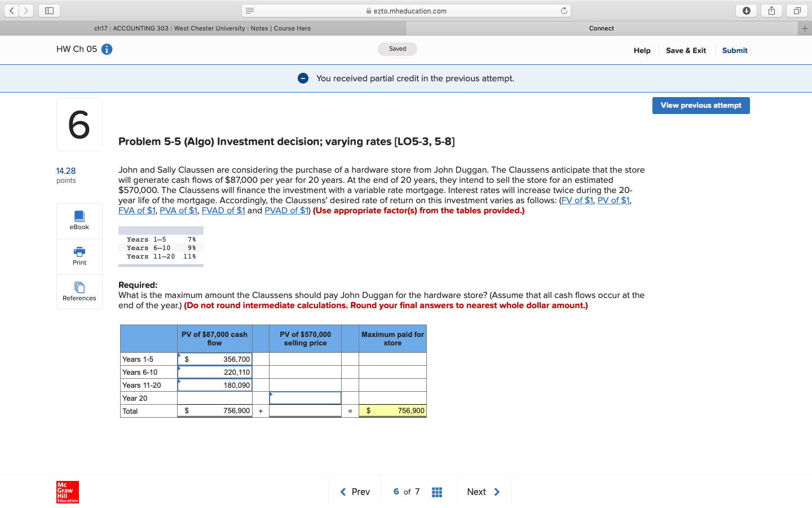The width and height of the screenshot is (812, 508).
Task: Click the View previous attempt button
Action: [x=701, y=106]
